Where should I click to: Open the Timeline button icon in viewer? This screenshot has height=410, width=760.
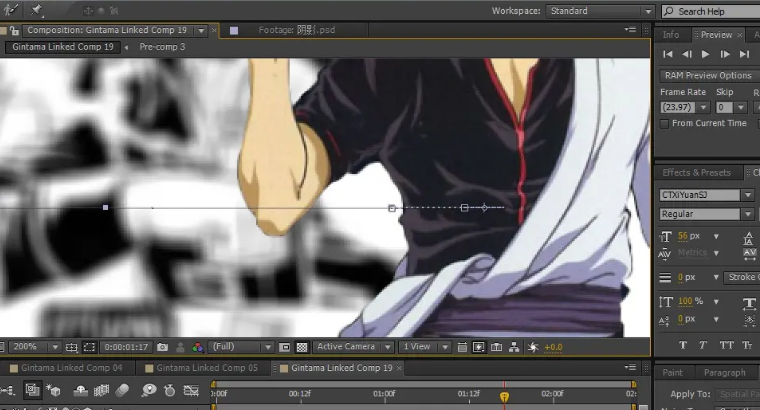click(496, 347)
